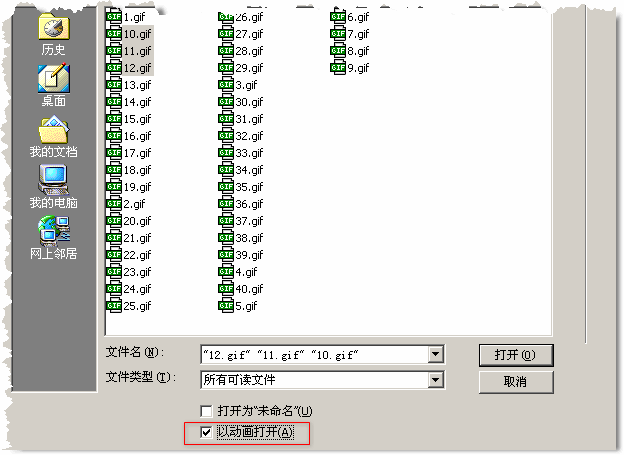Select the GIF icon of 1.gif

click(x=114, y=17)
